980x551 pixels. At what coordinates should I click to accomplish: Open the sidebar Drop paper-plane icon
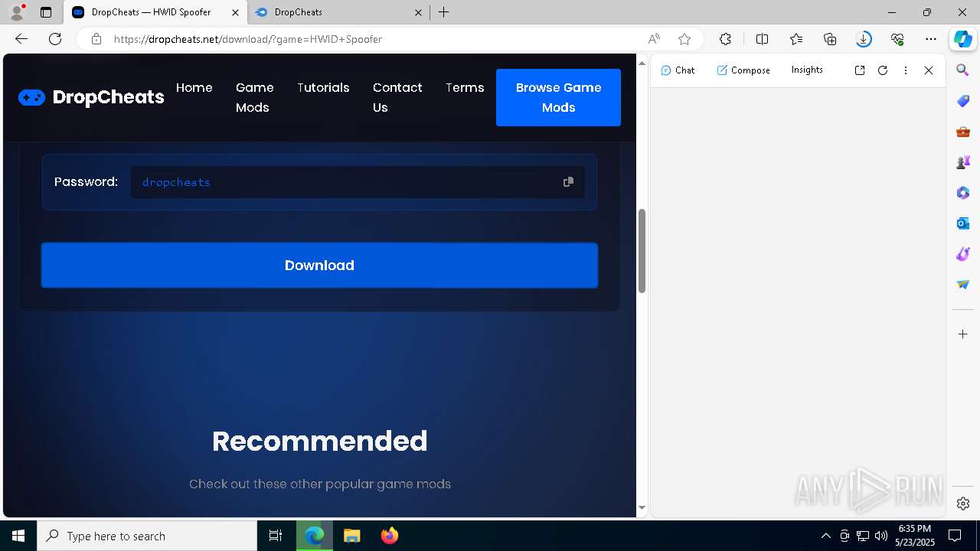click(963, 285)
